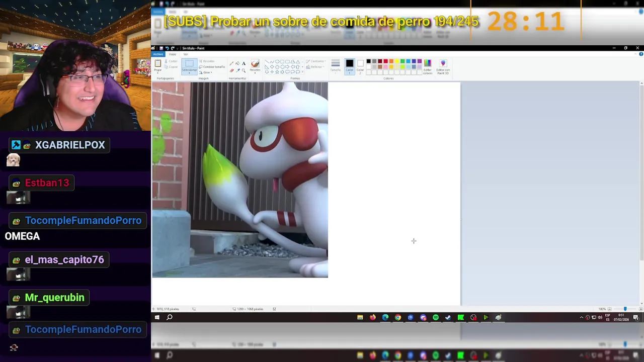Open Spotify from the taskbar

point(436,317)
